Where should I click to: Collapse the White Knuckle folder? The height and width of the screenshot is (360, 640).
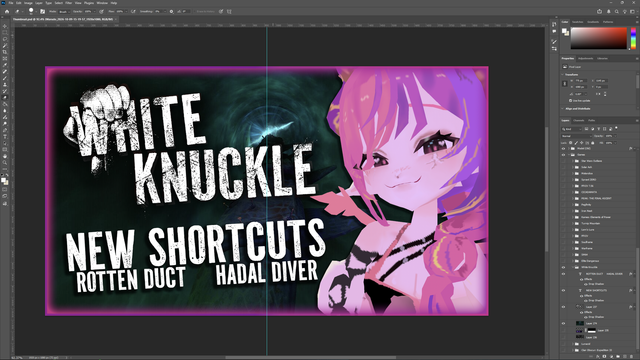point(573,267)
